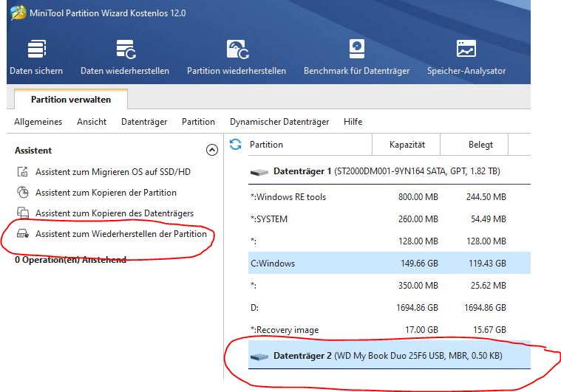Click the Kopieren des Datenträgers wizard icon
The width and height of the screenshot is (561, 392).
pos(23,213)
